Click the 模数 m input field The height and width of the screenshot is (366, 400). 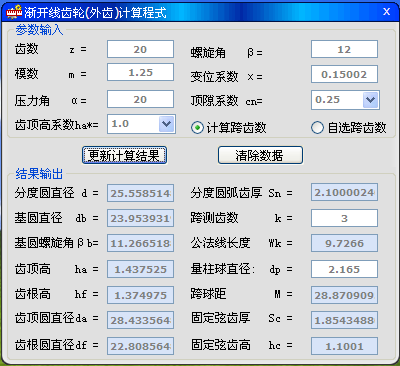click(x=140, y=72)
